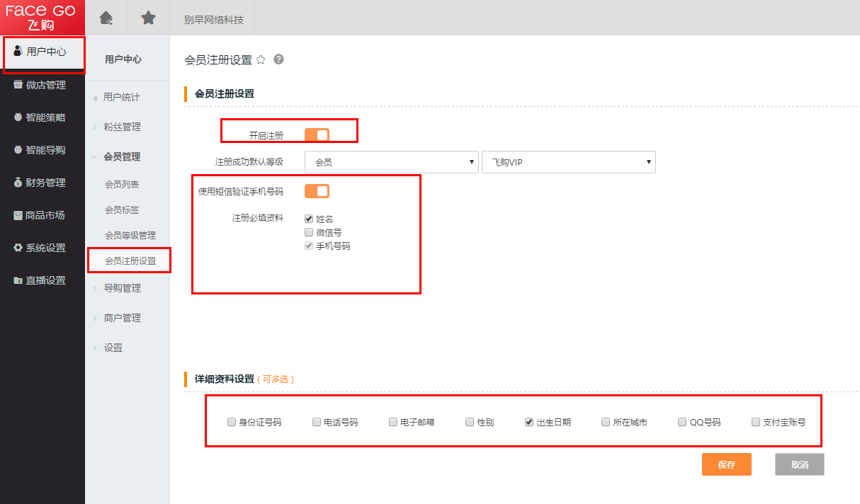Check the 微信号 required field checkbox
The image size is (860, 504).
(x=309, y=232)
